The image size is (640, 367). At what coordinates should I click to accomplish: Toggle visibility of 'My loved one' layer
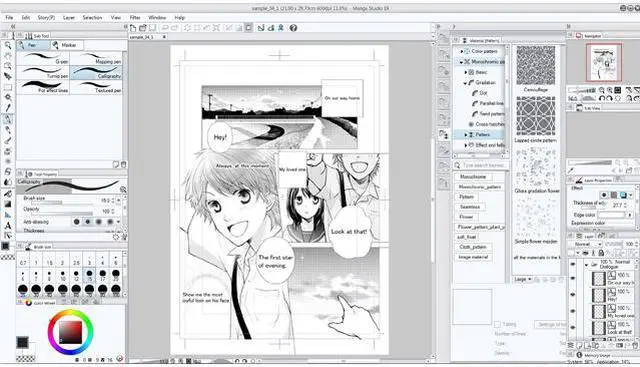[x=572, y=311]
